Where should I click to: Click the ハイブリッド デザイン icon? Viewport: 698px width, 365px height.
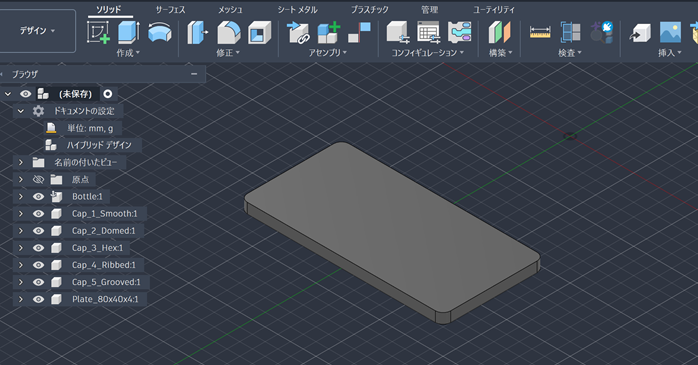pos(51,145)
